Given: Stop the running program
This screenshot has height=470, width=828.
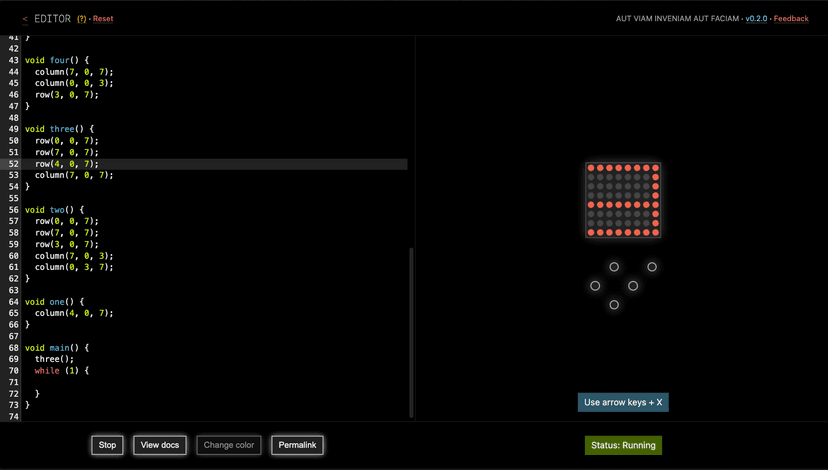Looking at the screenshot, I should point(107,445).
